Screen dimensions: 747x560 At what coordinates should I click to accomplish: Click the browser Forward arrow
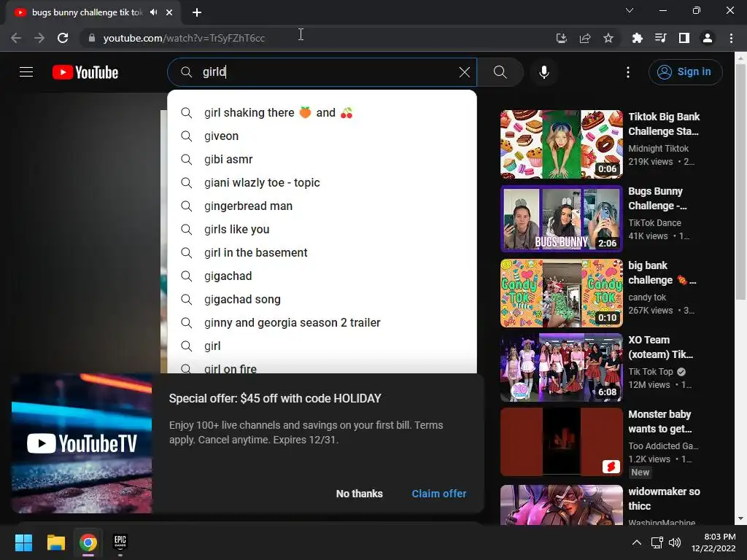pyautogui.click(x=39, y=38)
